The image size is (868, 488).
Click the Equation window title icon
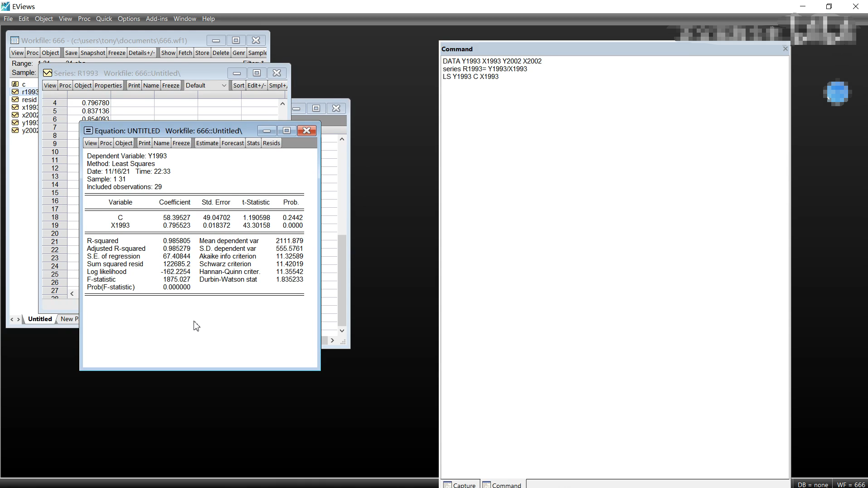88,131
